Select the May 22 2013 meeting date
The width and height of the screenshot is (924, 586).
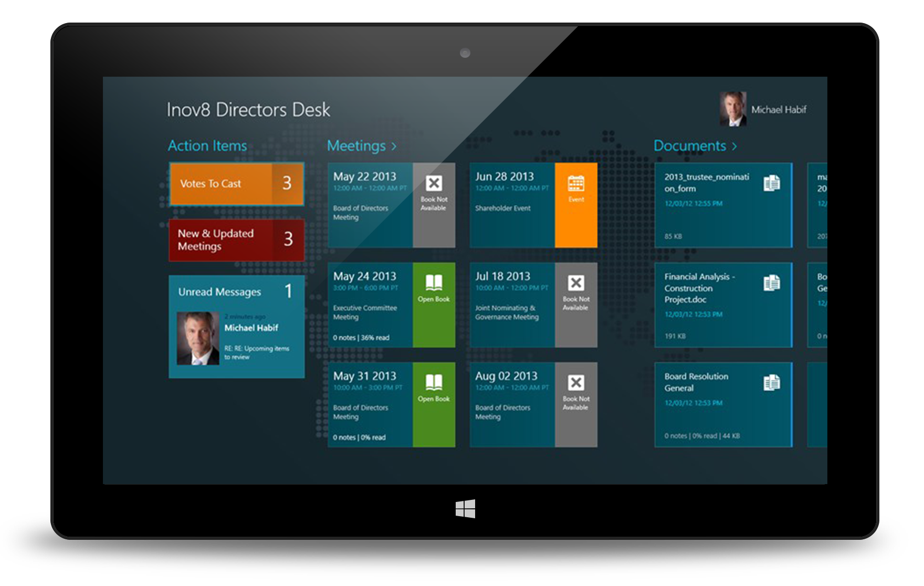pyautogui.click(x=365, y=176)
